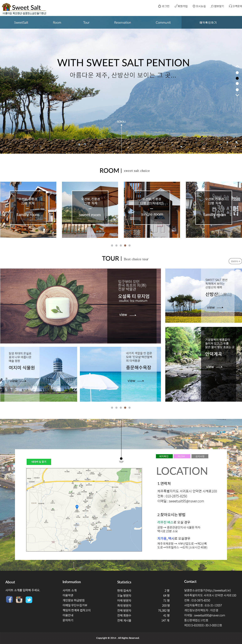This screenshot has width=242, height=644.
Task: Switch to the pink ROOM tab
Action: coord(182,456)
